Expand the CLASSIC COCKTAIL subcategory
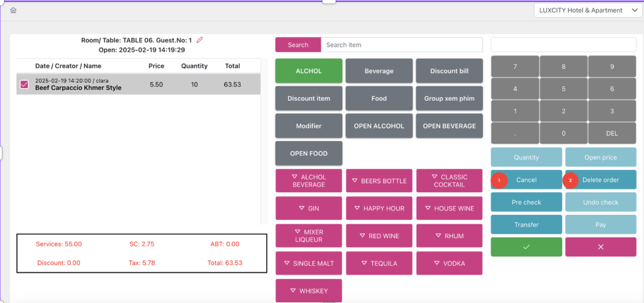This screenshot has width=644, height=303. 449,181
